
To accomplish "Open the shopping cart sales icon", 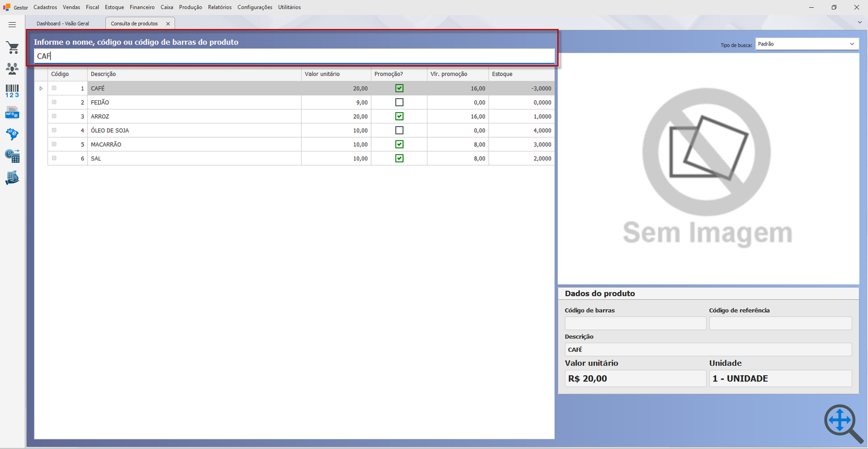I will [x=12, y=48].
